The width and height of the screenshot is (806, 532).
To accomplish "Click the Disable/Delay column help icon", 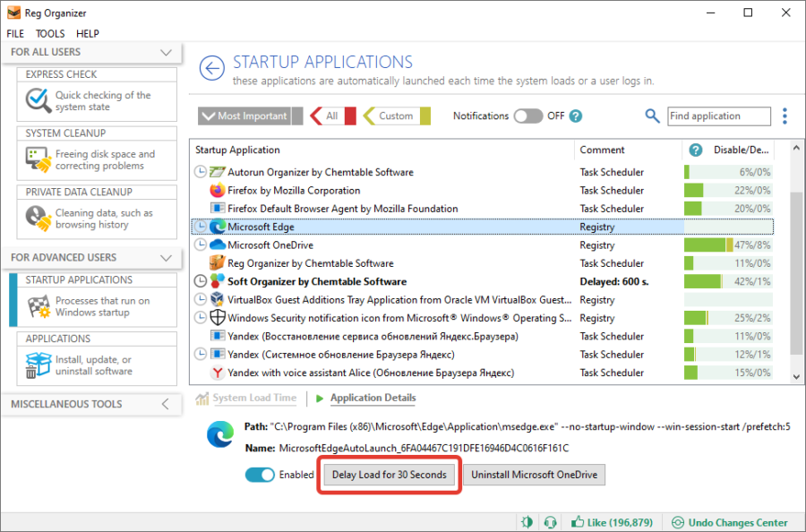I will tap(696, 150).
